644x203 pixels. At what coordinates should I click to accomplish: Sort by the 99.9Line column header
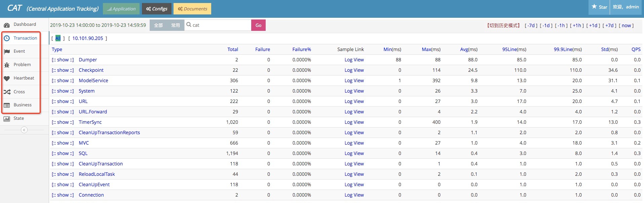click(563, 49)
